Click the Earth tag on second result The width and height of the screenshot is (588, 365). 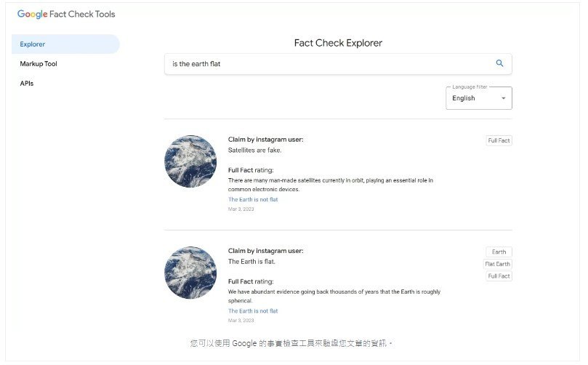(499, 252)
